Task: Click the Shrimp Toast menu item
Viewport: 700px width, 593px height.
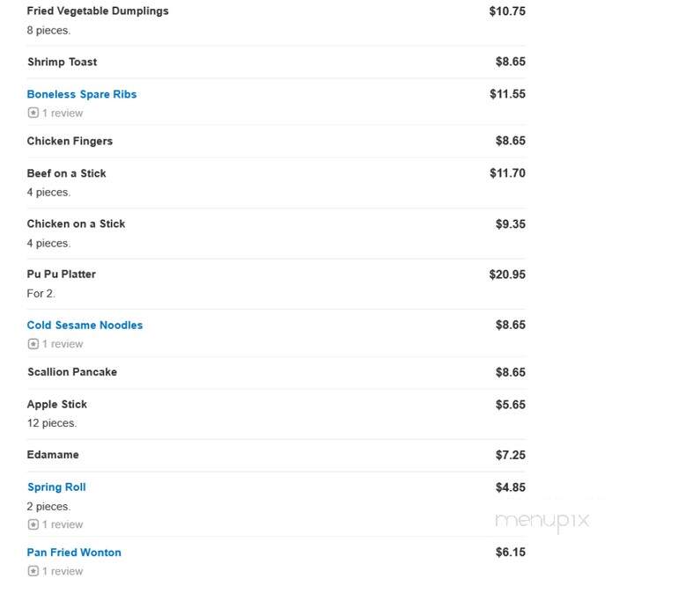Action: [62, 62]
